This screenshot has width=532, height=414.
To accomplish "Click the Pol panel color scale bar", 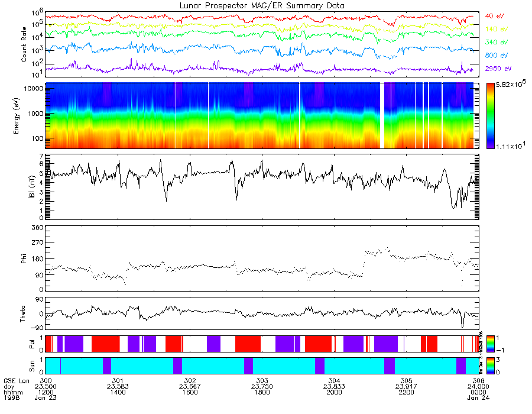I will point(490,344).
